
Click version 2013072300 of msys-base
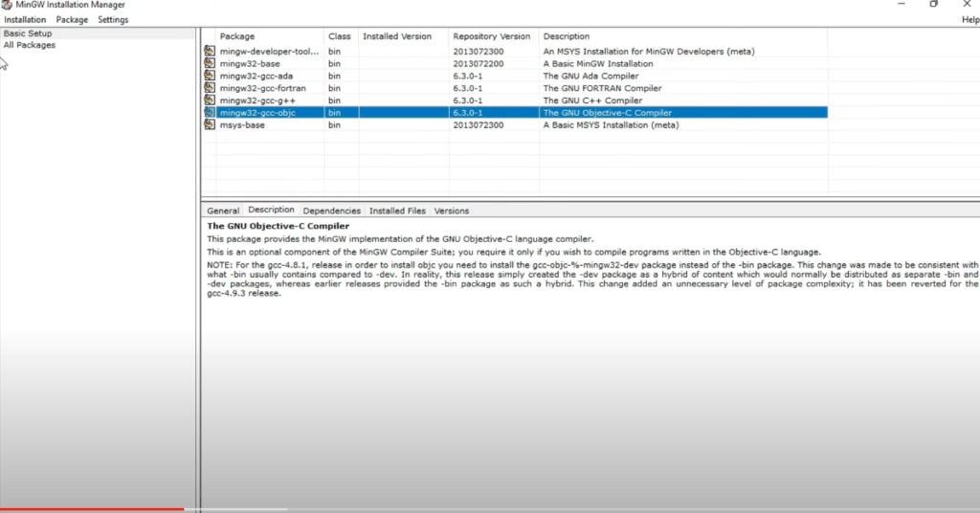pyautogui.click(x=479, y=125)
